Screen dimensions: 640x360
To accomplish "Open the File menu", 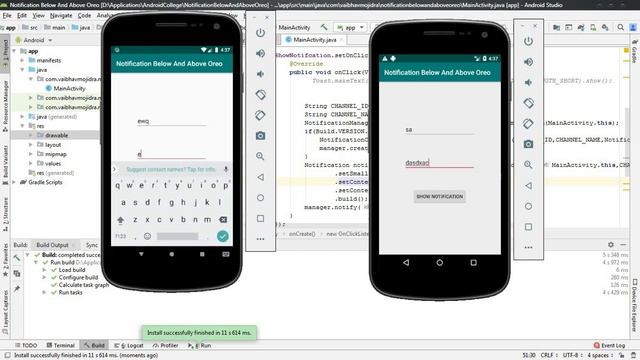I will coord(7,16).
